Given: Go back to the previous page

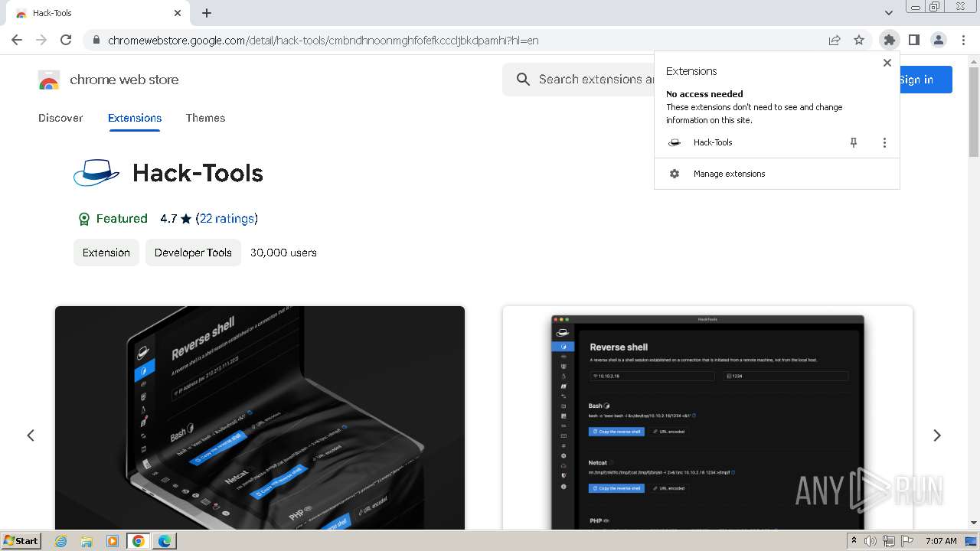Looking at the screenshot, I should (x=17, y=40).
